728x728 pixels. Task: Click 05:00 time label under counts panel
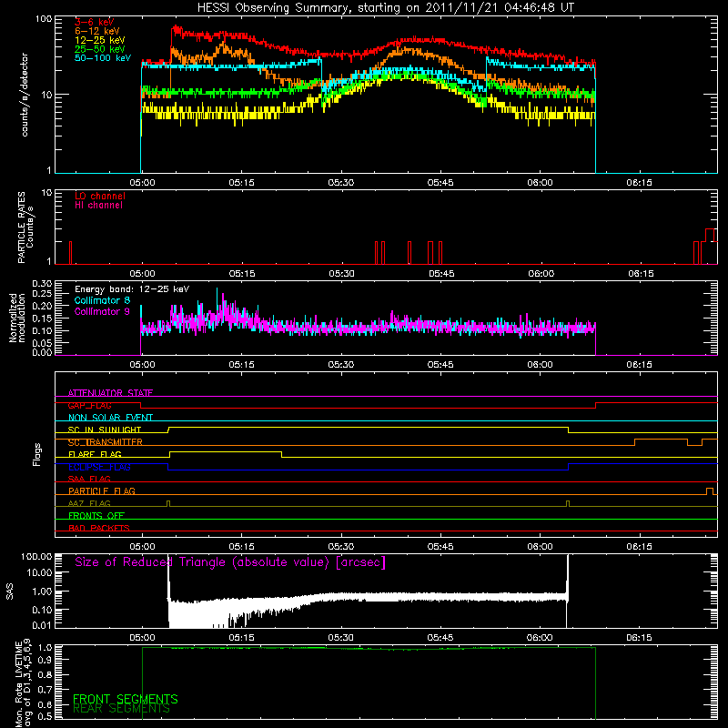click(142, 183)
